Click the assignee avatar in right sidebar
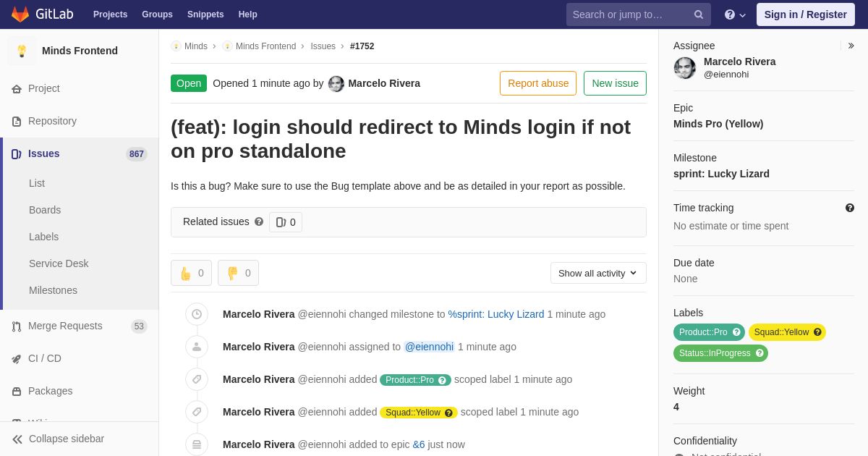This screenshot has height=456, width=868. pos(685,68)
